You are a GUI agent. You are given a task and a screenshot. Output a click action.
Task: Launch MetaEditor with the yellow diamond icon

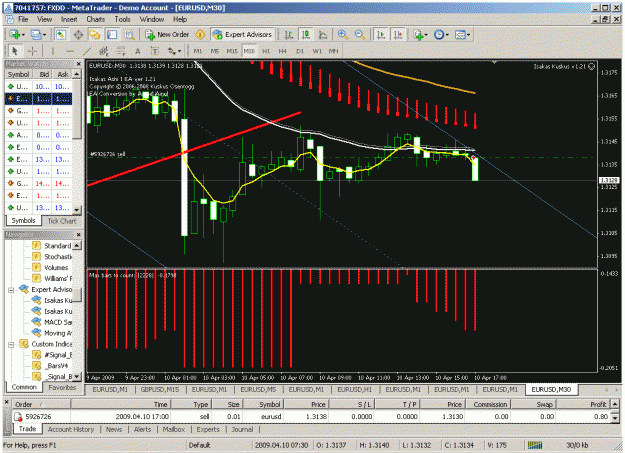coord(200,35)
